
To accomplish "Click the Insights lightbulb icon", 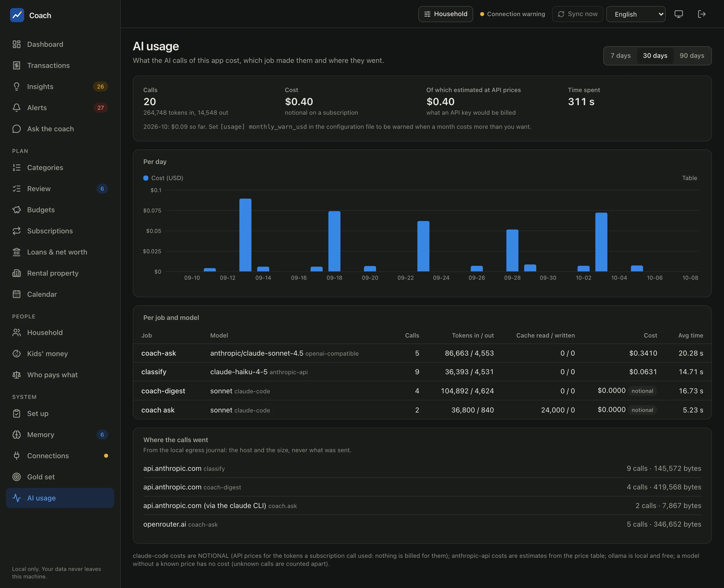I will [x=17, y=87].
